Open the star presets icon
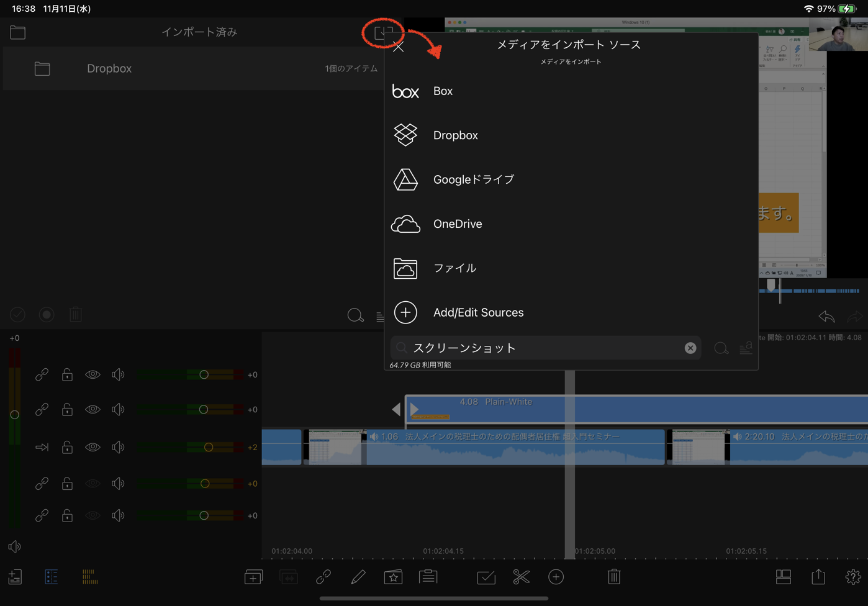 (x=393, y=577)
